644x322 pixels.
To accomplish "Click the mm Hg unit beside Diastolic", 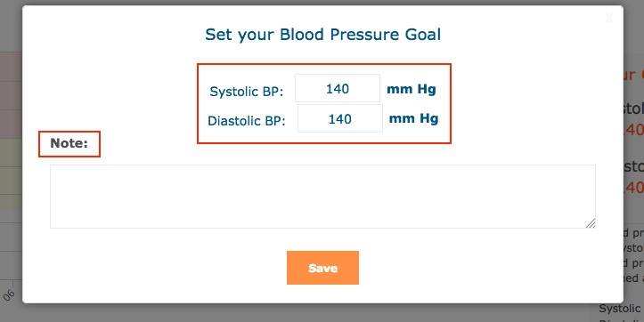I will coord(413,119).
